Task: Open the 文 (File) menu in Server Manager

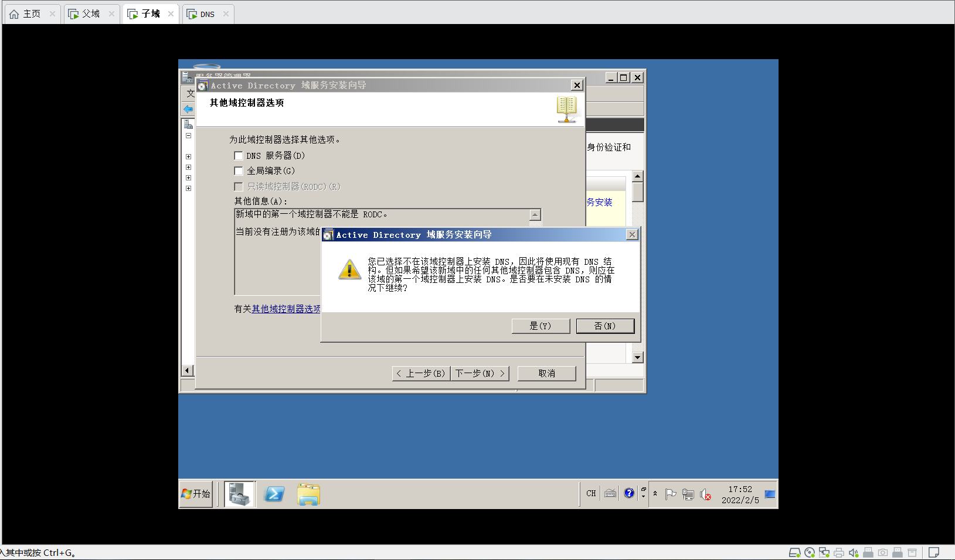Action: point(190,94)
